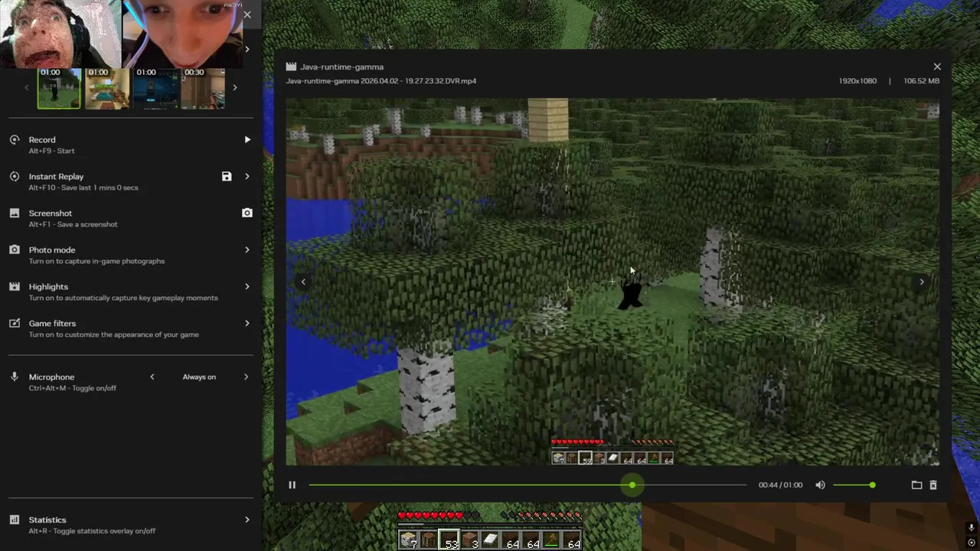Open the Record menu item
Screen dimensions: 980x551
[130, 145]
